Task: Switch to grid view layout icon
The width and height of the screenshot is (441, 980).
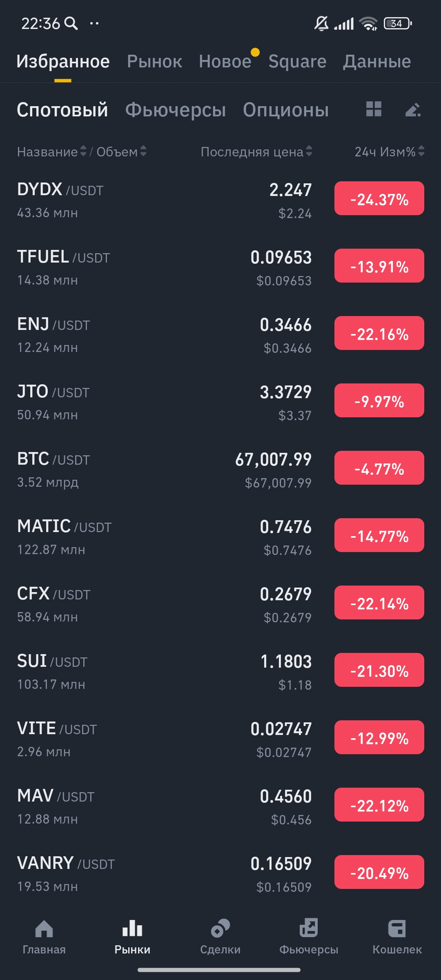Action: click(374, 109)
